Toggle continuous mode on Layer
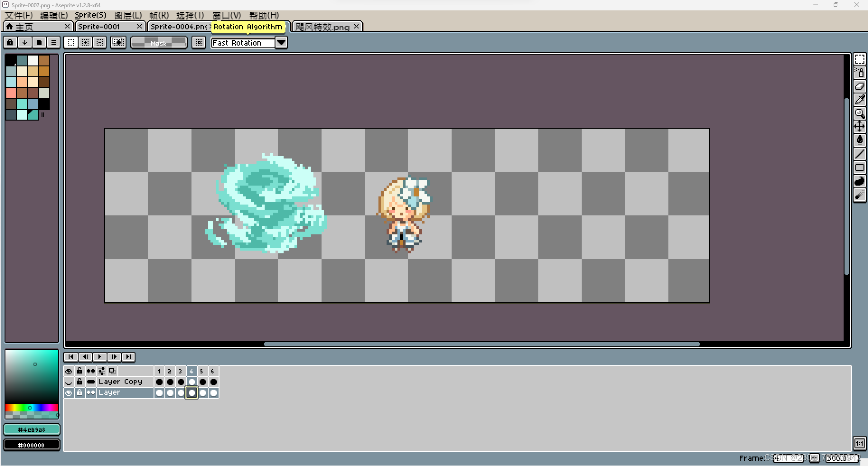 91,393
